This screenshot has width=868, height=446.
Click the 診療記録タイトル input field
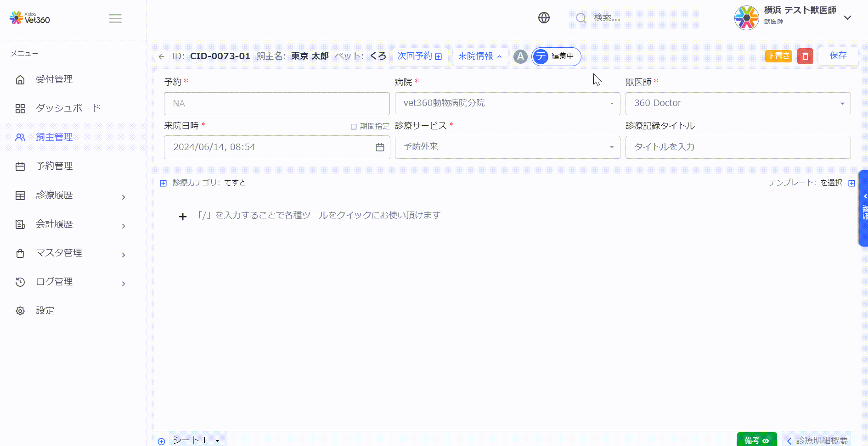pyautogui.click(x=738, y=147)
